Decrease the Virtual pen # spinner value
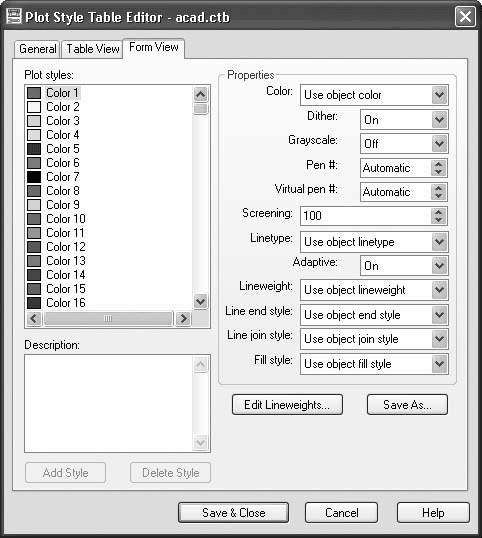This screenshot has width=482, height=538. pyautogui.click(x=438, y=196)
